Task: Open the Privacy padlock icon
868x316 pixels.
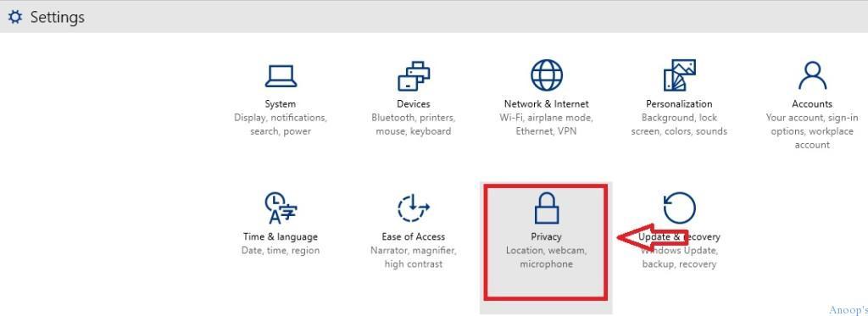Action: [x=547, y=207]
